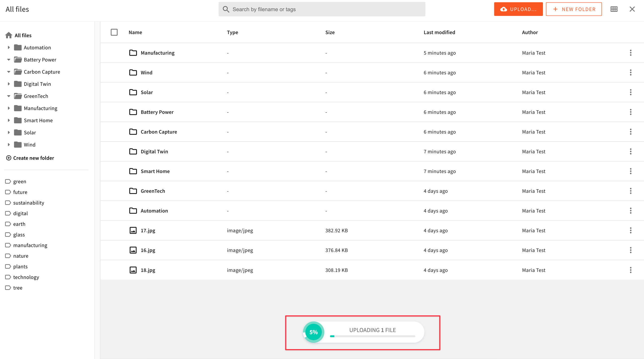Screen dimensions: 644x359
Task: Switch to grid view layout icon
Action: pos(614,9)
